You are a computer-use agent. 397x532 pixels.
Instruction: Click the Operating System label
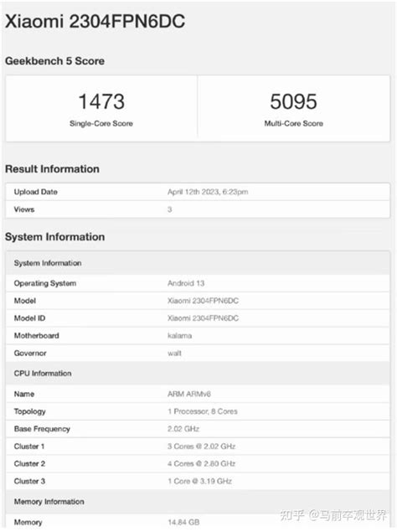(45, 283)
